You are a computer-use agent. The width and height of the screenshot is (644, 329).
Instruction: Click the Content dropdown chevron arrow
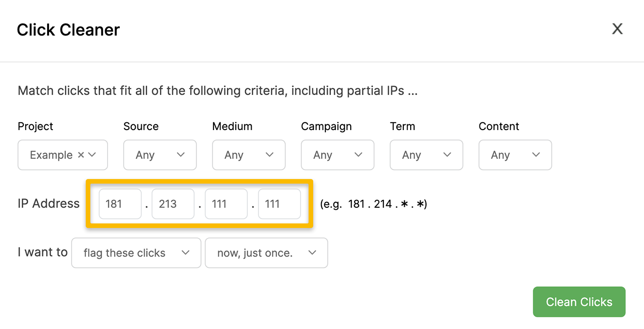536,155
